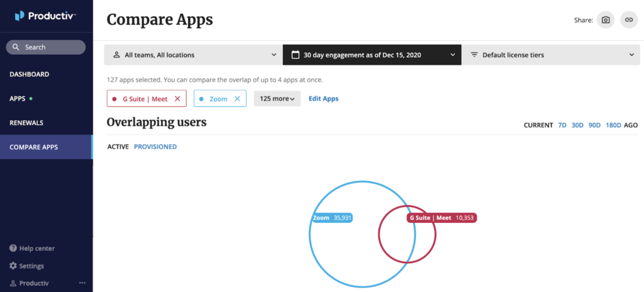Screen dimensions: 644x292
Task: Switch to PROVISIONED users view
Action: click(155, 147)
